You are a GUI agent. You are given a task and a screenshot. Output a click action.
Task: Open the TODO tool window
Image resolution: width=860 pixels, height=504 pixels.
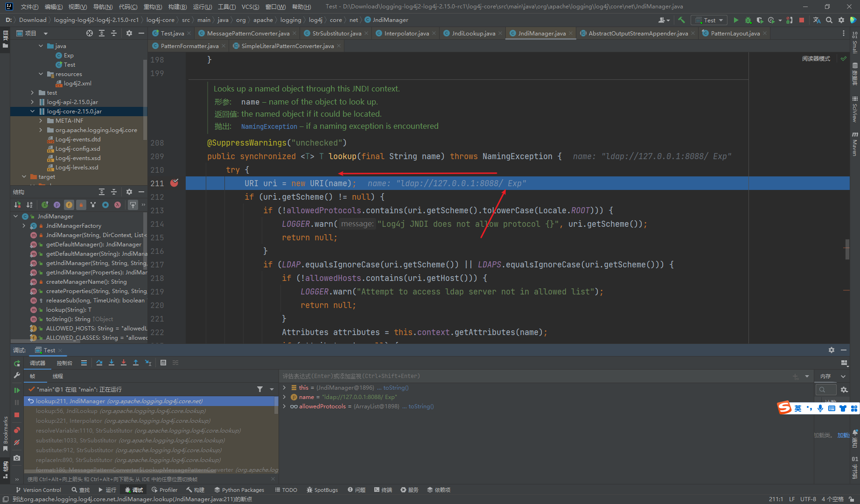(286, 490)
